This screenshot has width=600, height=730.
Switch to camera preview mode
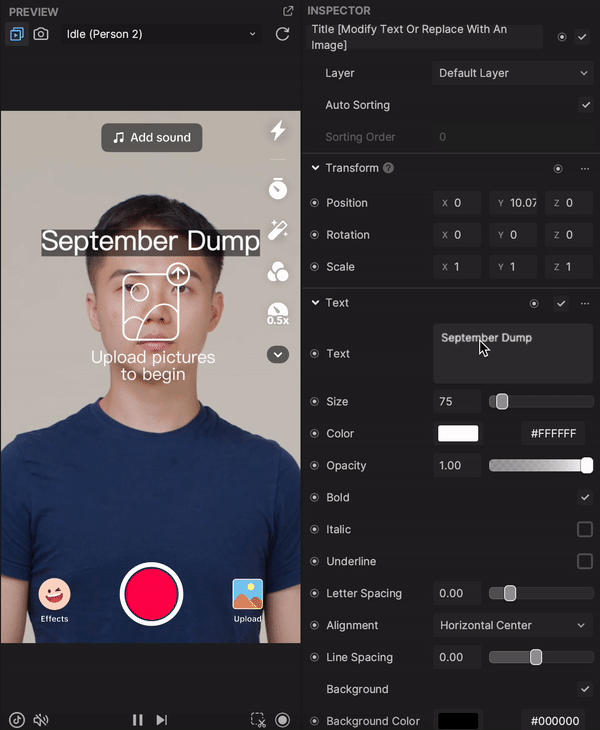(41, 34)
